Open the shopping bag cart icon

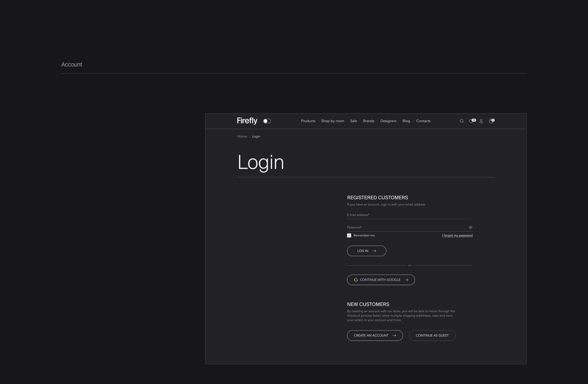click(x=491, y=121)
